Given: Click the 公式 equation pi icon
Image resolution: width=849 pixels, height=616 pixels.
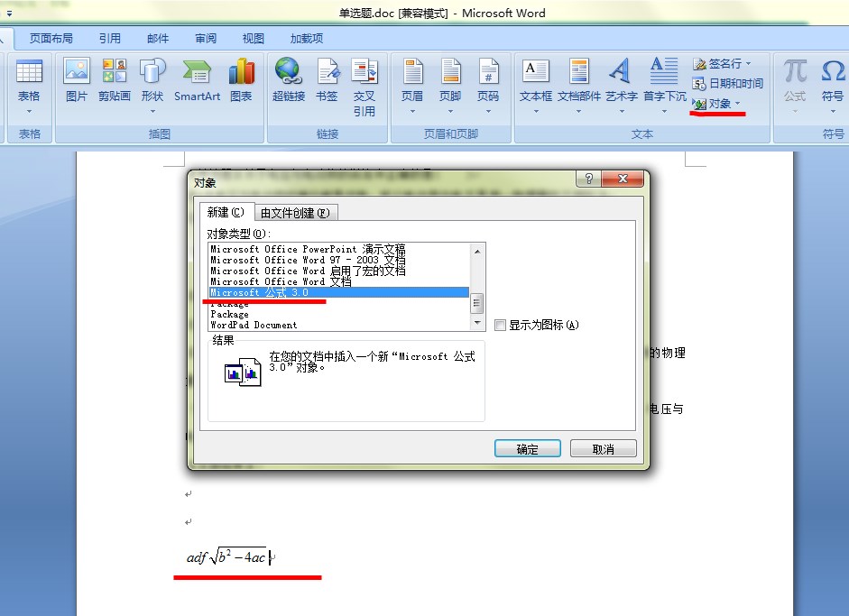Looking at the screenshot, I should pos(795,71).
